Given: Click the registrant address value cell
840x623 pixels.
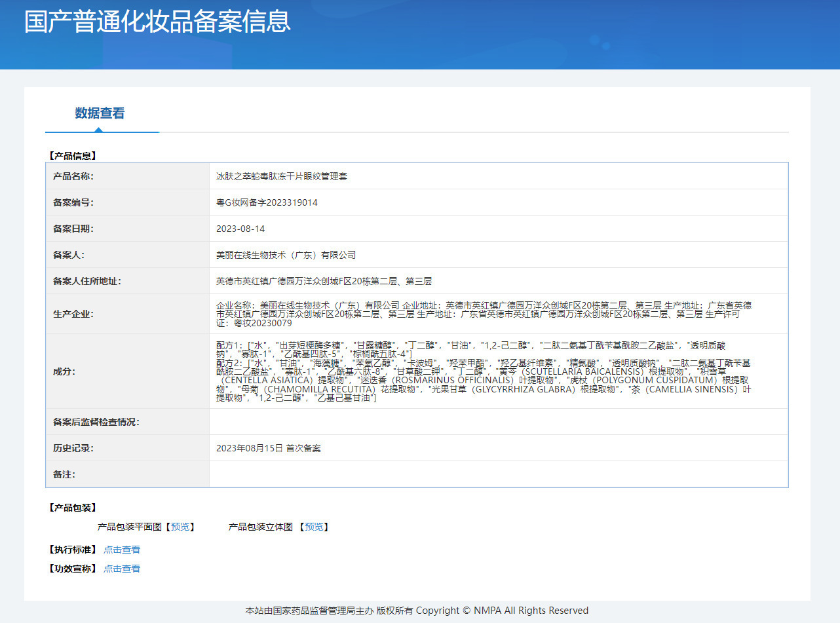Looking at the screenshot, I should pos(499,281).
